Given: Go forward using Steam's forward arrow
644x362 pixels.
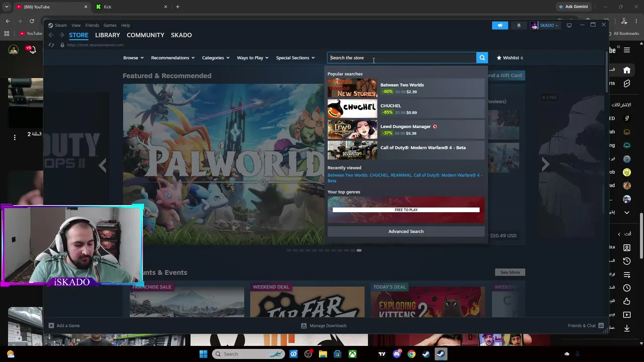Looking at the screenshot, I should tap(61, 35).
